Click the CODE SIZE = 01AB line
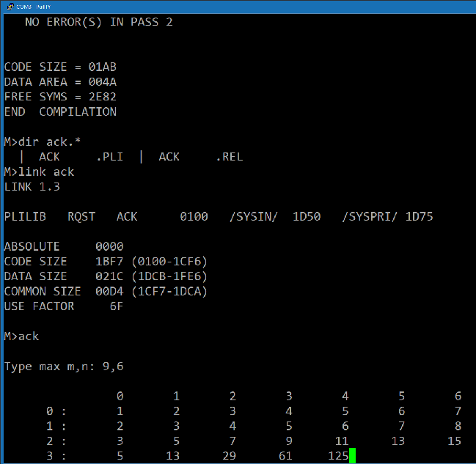 60,67
